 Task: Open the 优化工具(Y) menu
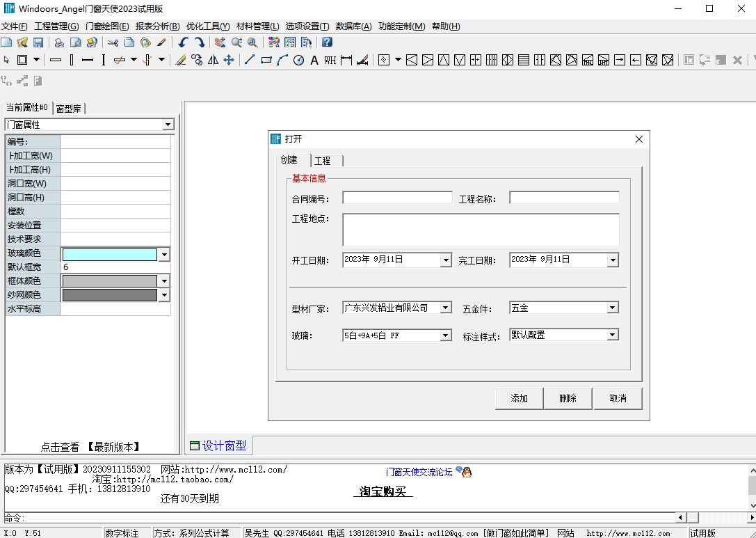[208, 26]
